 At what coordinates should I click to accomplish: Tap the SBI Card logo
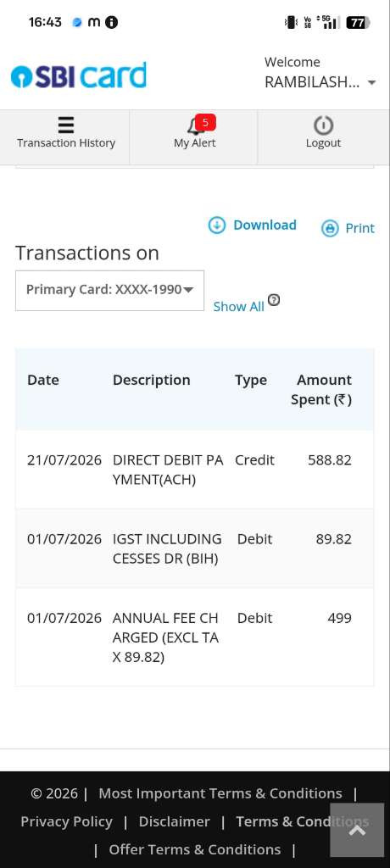[79, 75]
